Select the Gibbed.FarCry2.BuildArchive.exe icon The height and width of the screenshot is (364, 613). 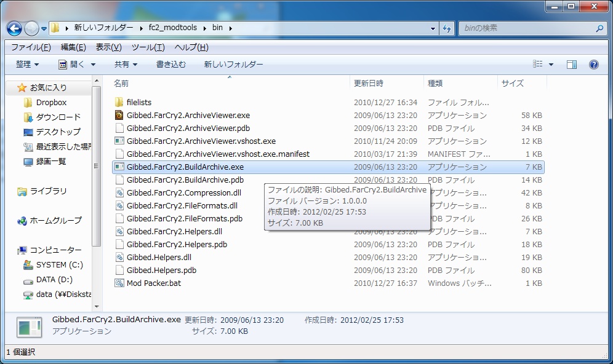coord(119,167)
